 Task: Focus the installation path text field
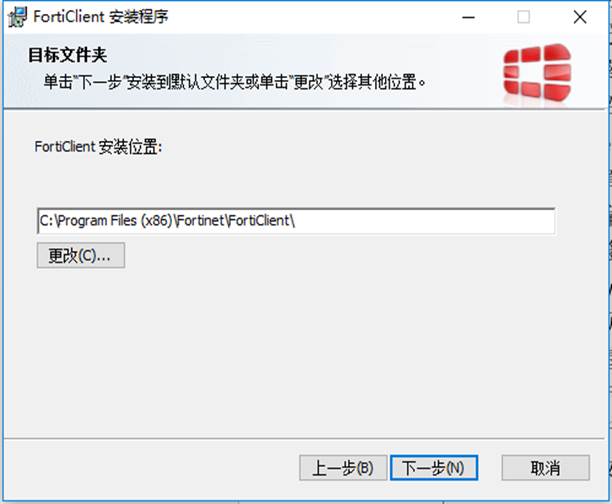pos(296,221)
